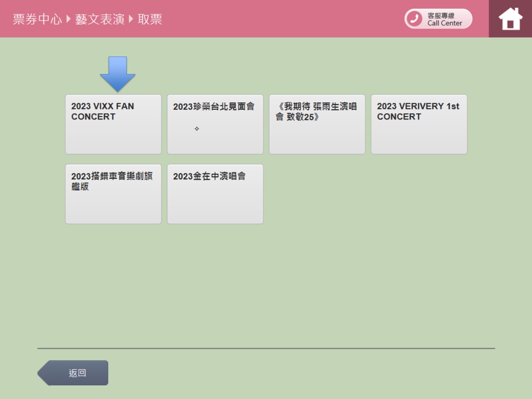The height and width of the screenshot is (399, 532).
Task: Pick 2023 VERIVERY 1st CONCERT tile
Action: click(x=419, y=124)
